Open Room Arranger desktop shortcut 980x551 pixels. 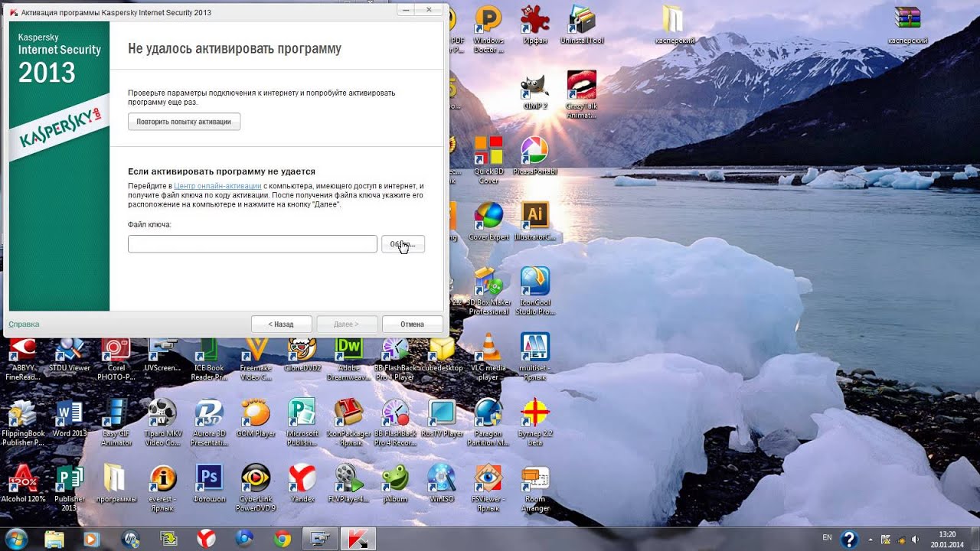point(534,488)
